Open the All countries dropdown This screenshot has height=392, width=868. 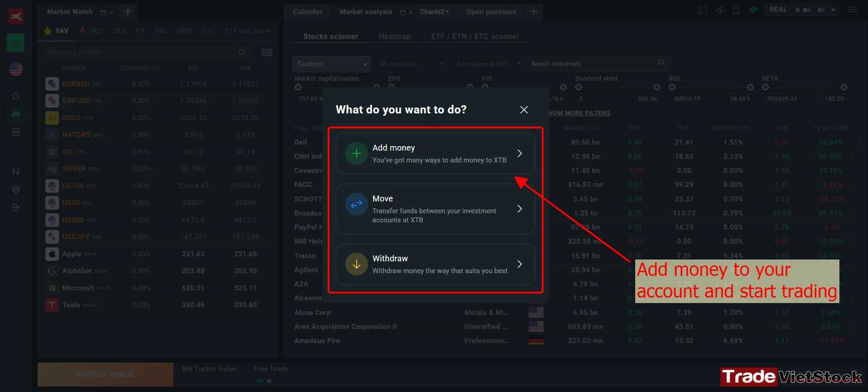coord(411,64)
